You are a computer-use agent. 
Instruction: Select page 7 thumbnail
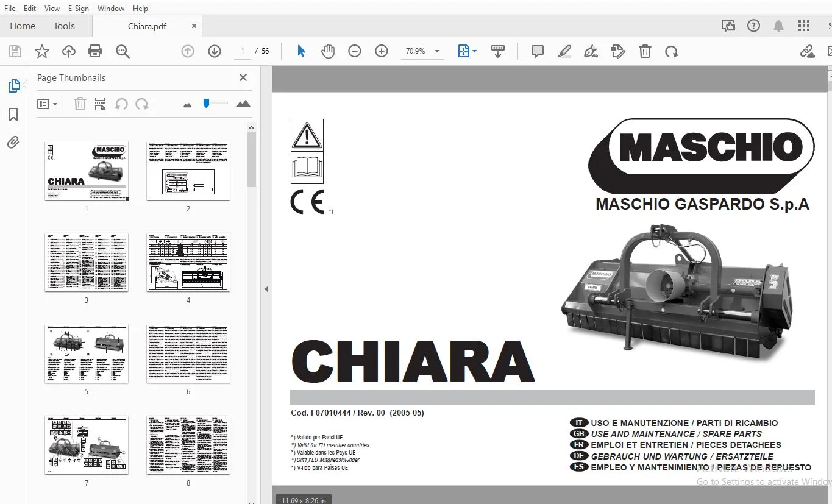coord(87,445)
